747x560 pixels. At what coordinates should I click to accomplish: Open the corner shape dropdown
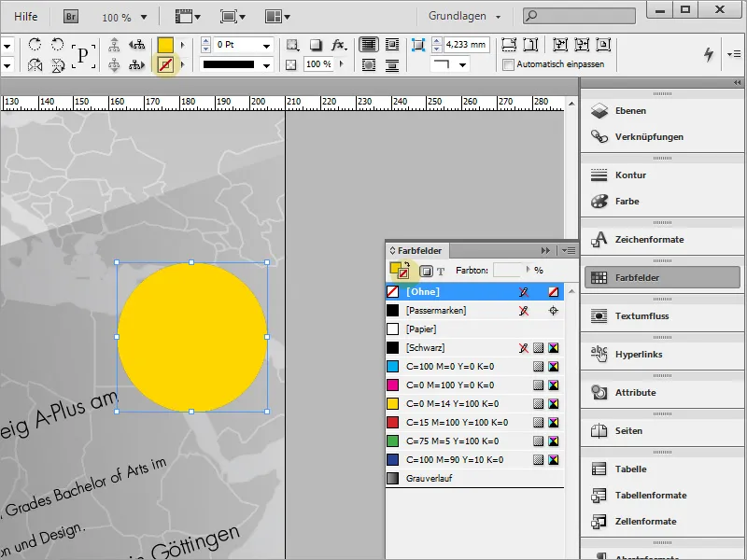tap(462, 64)
